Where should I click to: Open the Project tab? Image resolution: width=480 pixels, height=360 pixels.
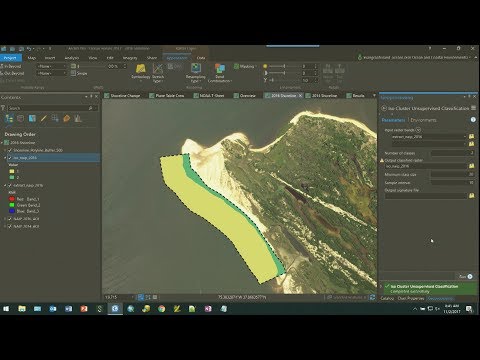10,58
